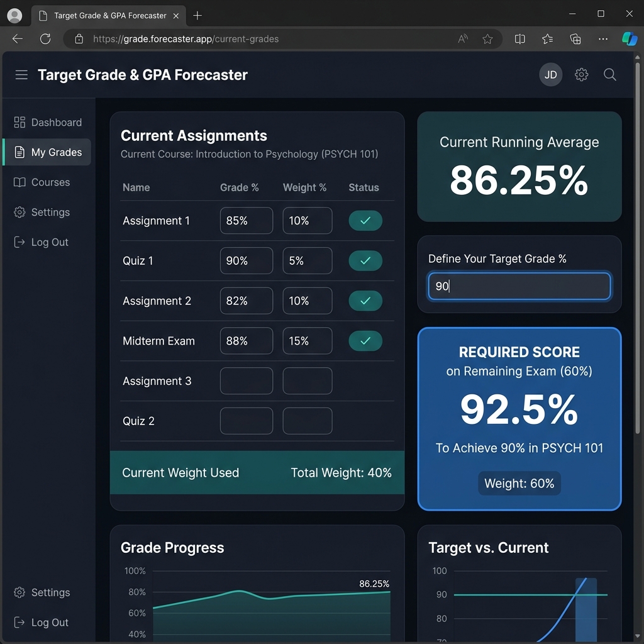Click the 86.25% running average value

tap(519, 180)
